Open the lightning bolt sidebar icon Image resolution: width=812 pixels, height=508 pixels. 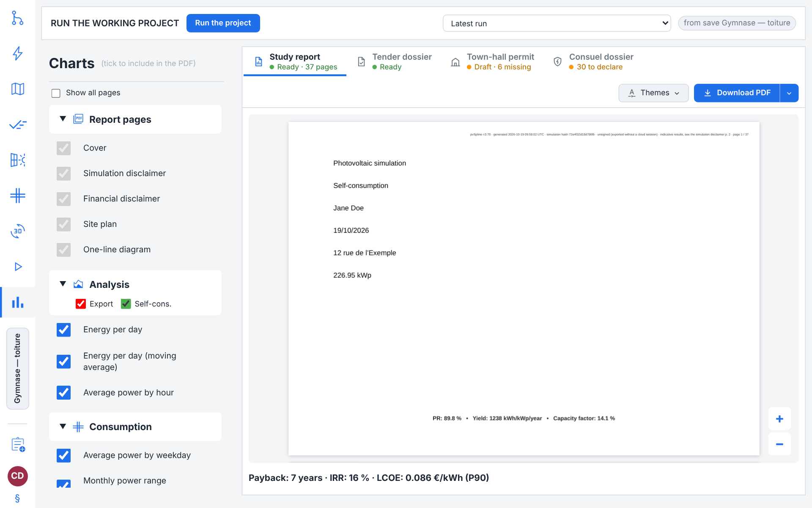tap(17, 53)
